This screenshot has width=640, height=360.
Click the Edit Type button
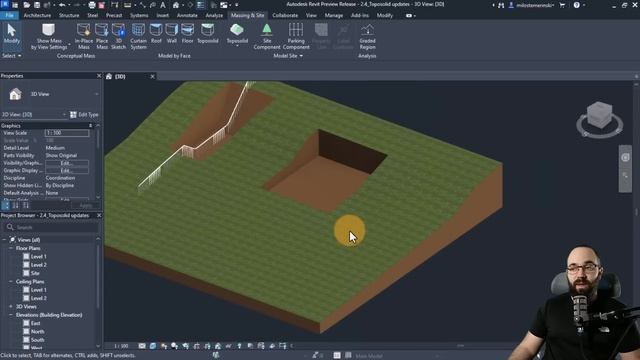tap(84, 115)
